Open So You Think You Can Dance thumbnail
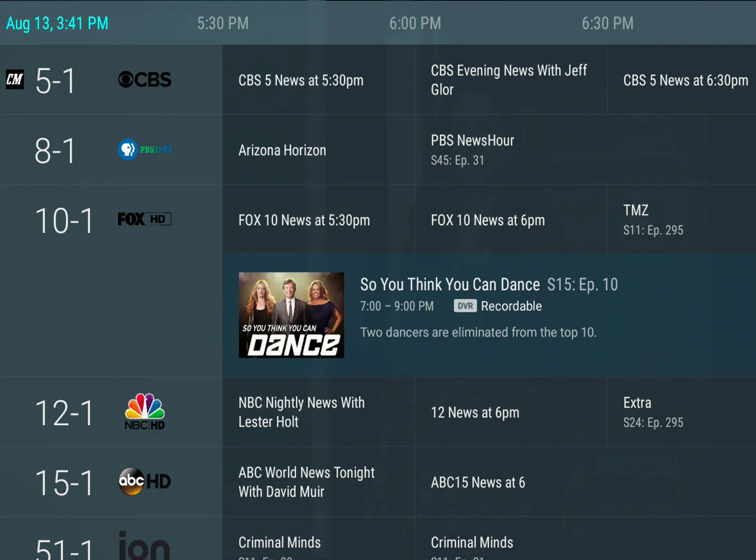Screen dimensions: 756x560 tap(291, 315)
